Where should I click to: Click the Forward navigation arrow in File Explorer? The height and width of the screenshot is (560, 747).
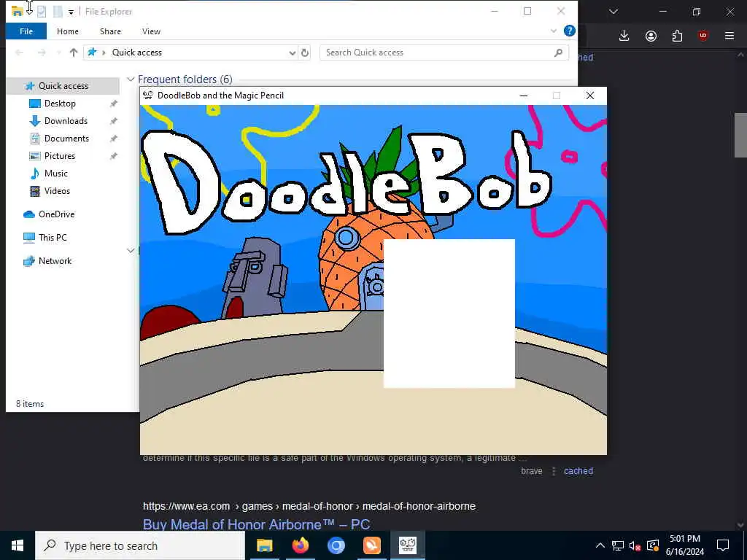(42, 52)
